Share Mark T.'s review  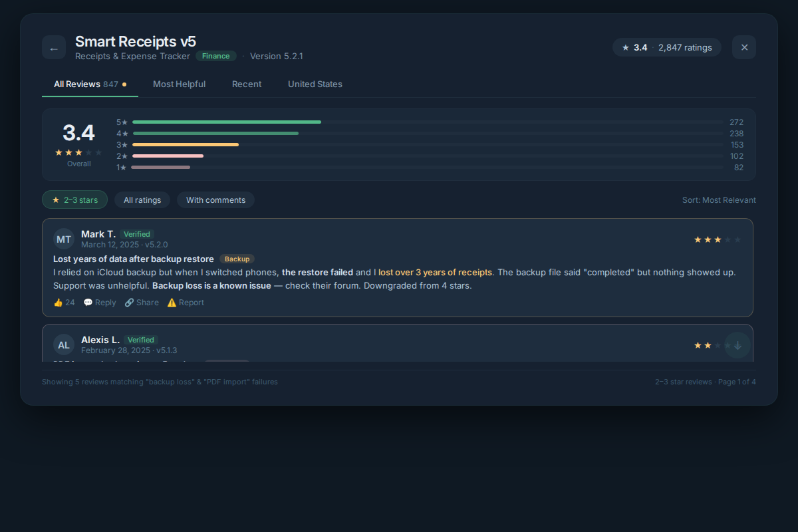142,303
